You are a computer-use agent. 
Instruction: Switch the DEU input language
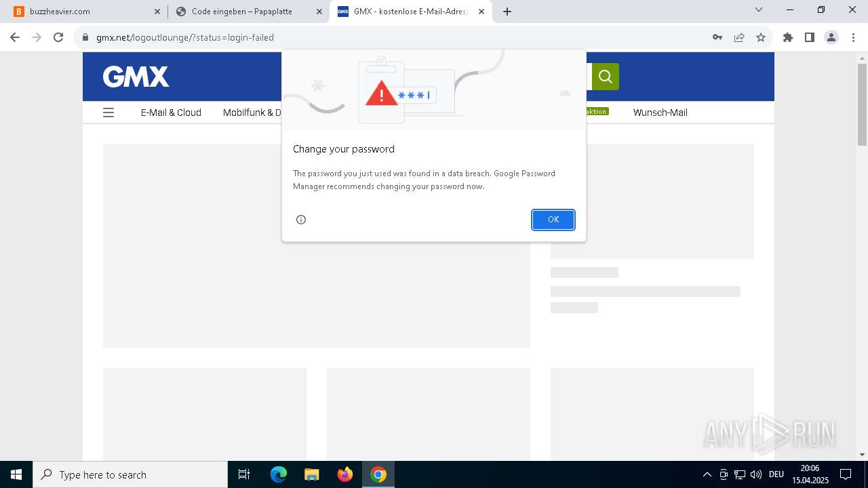776,474
